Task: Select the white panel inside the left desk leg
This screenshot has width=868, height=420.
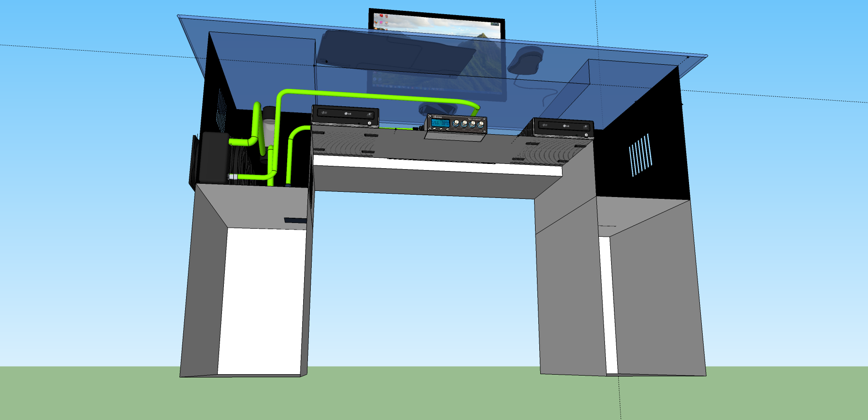Action: pos(261,301)
